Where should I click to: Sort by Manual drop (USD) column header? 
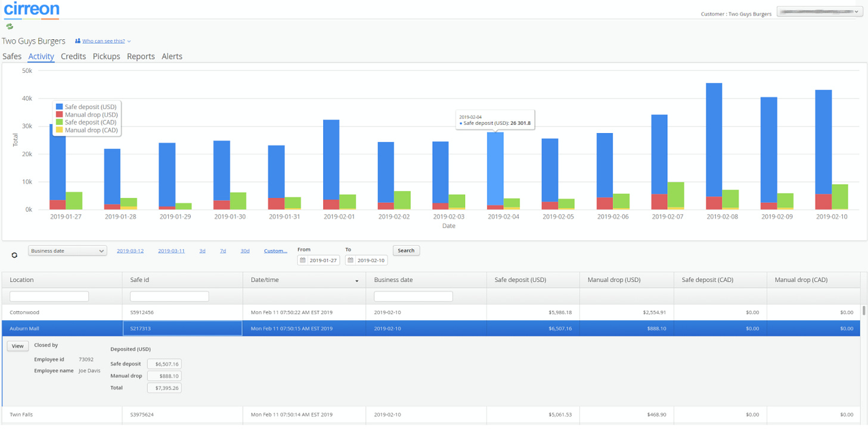pos(627,280)
